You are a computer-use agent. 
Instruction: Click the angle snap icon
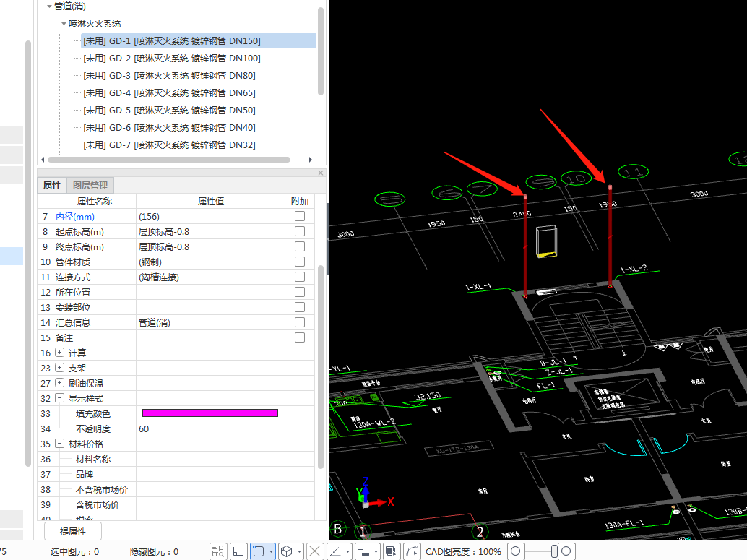[336, 551]
